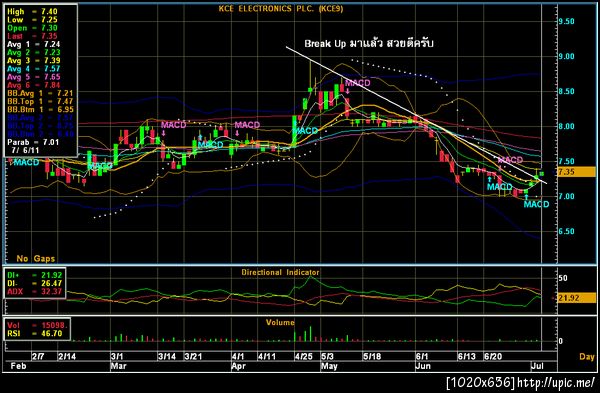Click the 50 level label on the indicator axis
600x393 pixels.
(563, 278)
